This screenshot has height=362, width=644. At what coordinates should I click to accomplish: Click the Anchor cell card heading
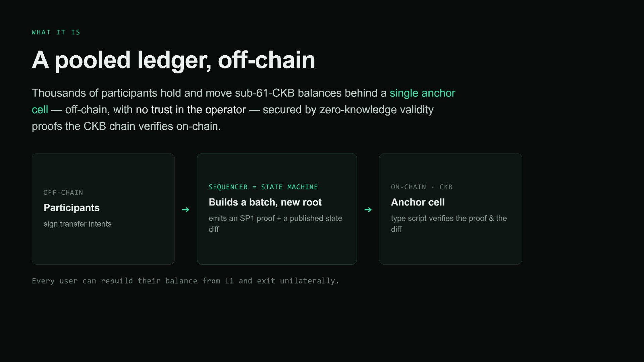click(x=418, y=202)
